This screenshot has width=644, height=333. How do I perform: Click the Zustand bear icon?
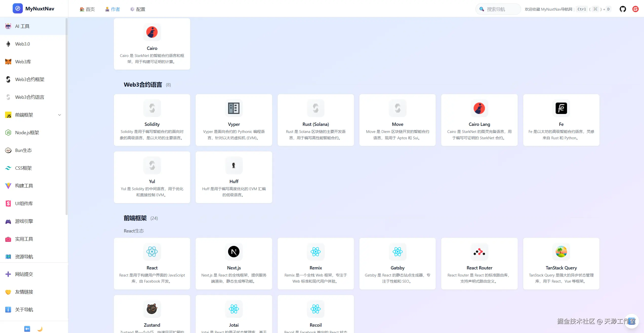(152, 309)
